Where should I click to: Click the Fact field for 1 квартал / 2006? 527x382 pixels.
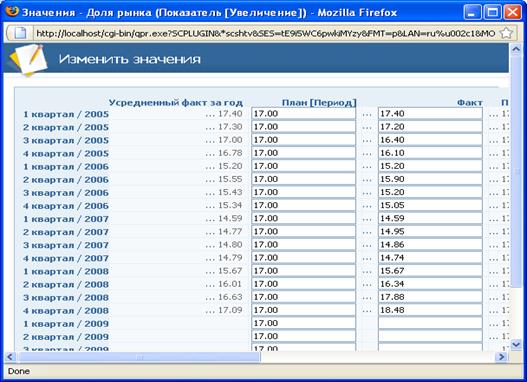pos(430,166)
